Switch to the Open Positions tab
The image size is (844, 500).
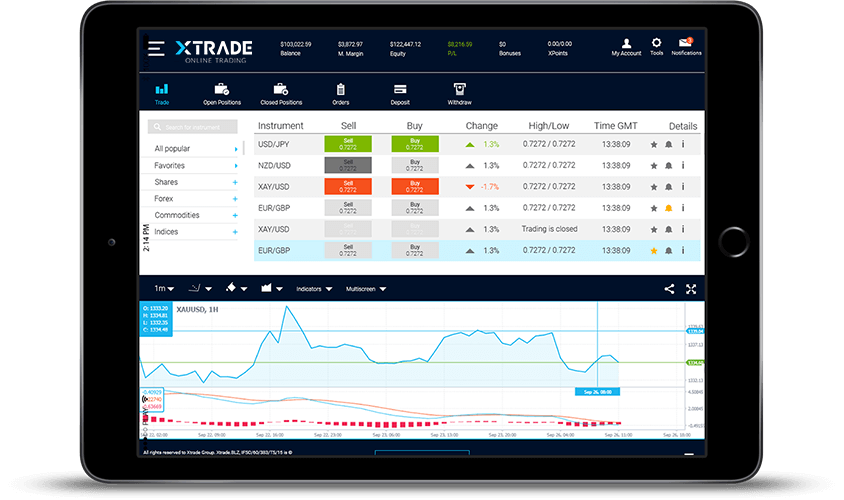(x=222, y=94)
